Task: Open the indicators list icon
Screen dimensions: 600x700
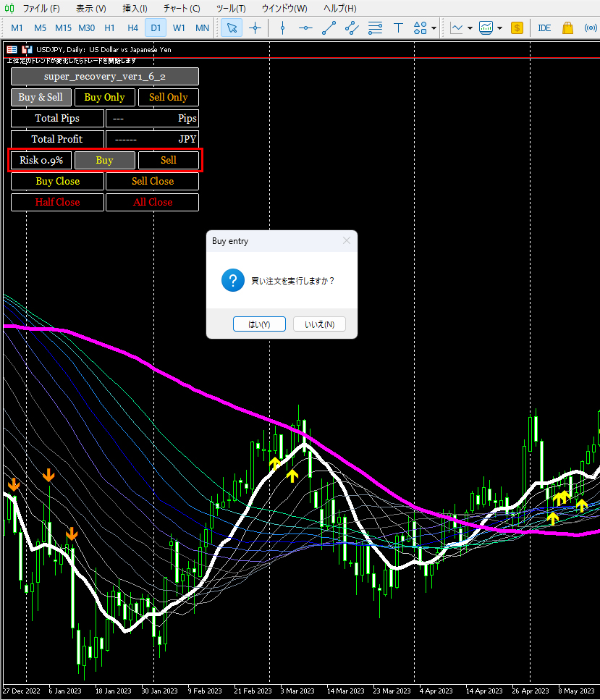Action: pos(457,28)
